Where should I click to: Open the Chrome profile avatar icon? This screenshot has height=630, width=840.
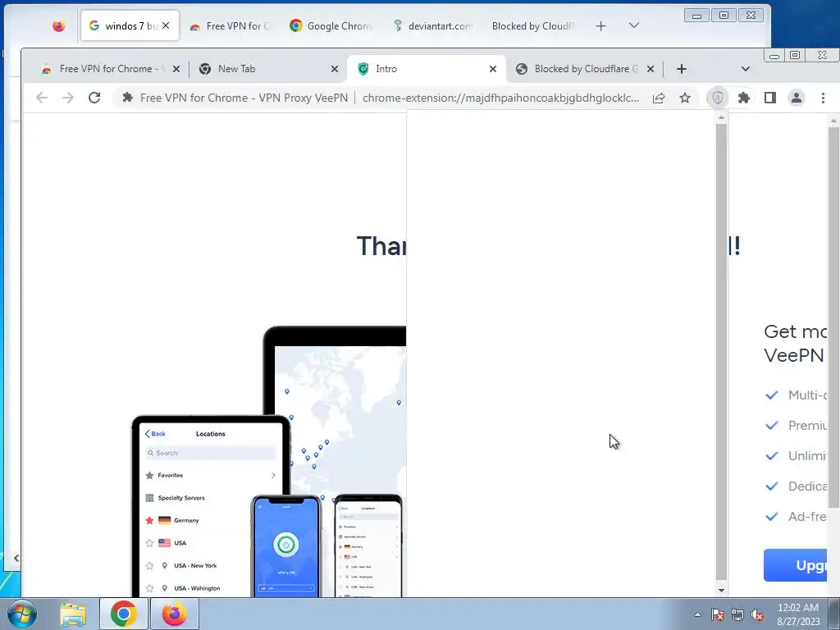(797, 98)
